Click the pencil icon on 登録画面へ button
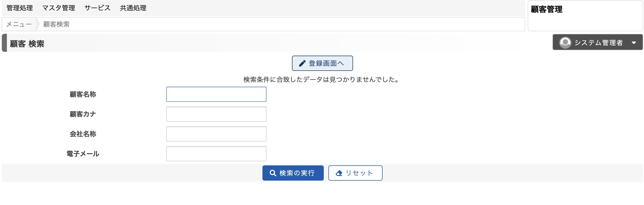 tap(302, 63)
